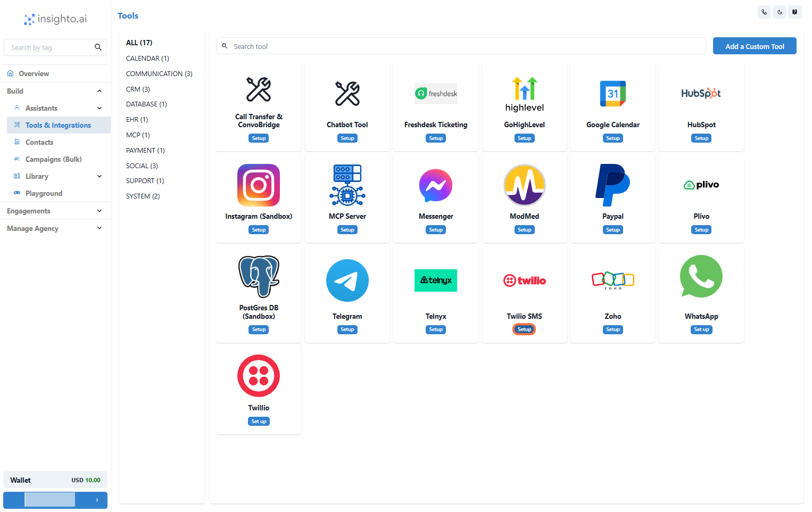Click the arrow on bottom blue bar
This screenshot has width=812, height=512.
(x=97, y=500)
